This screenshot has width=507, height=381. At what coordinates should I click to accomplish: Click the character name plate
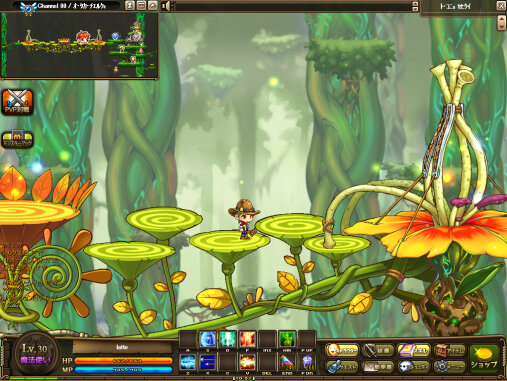122,347
